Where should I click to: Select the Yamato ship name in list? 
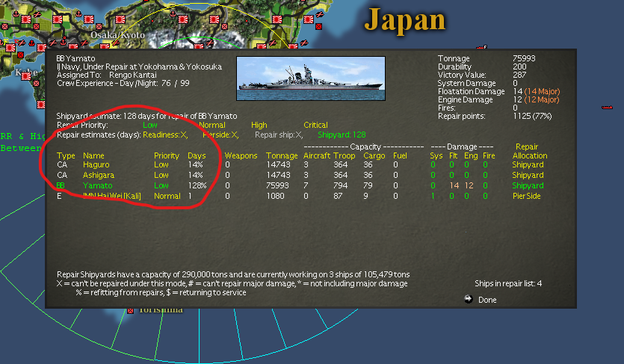(97, 185)
